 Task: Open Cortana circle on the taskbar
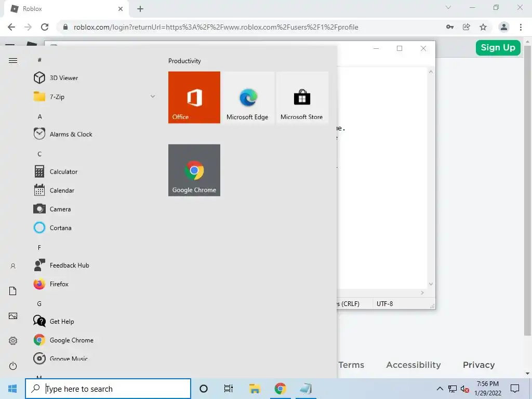204,389
